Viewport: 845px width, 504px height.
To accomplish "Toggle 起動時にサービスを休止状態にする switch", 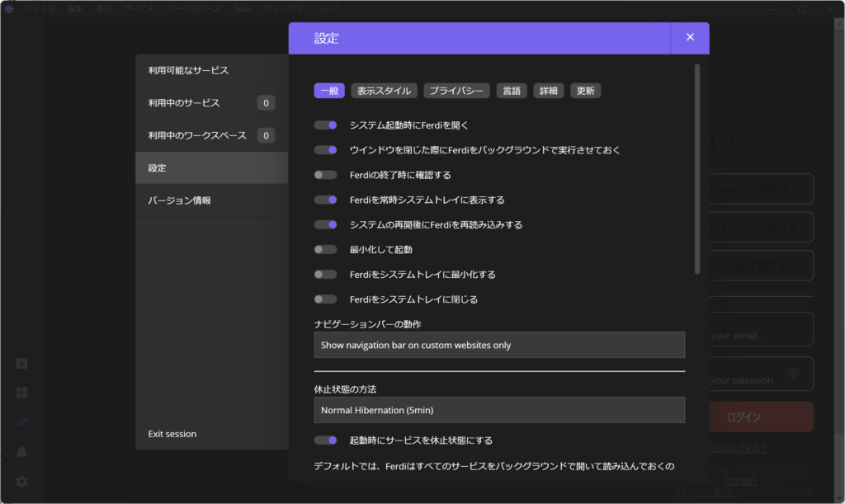I will click(x=325, y=440).
